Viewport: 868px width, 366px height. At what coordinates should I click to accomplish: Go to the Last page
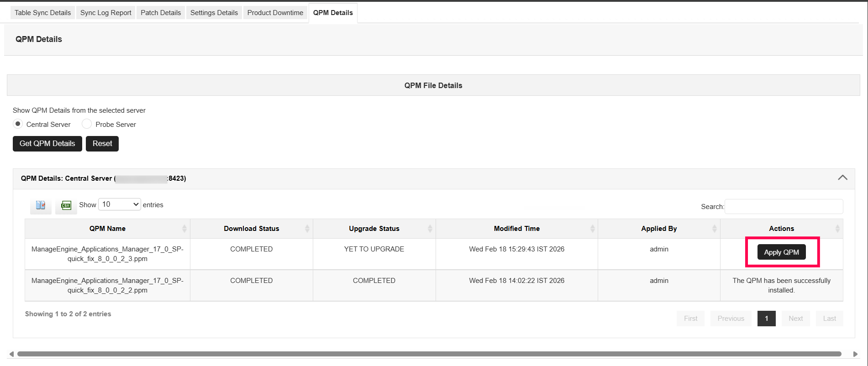[830, 319]
